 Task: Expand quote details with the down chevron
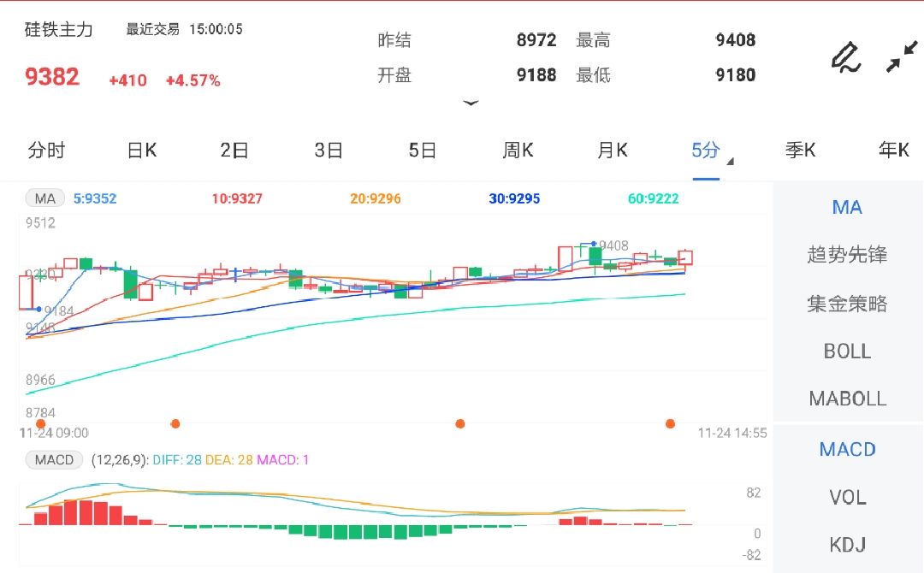(471, 103)
